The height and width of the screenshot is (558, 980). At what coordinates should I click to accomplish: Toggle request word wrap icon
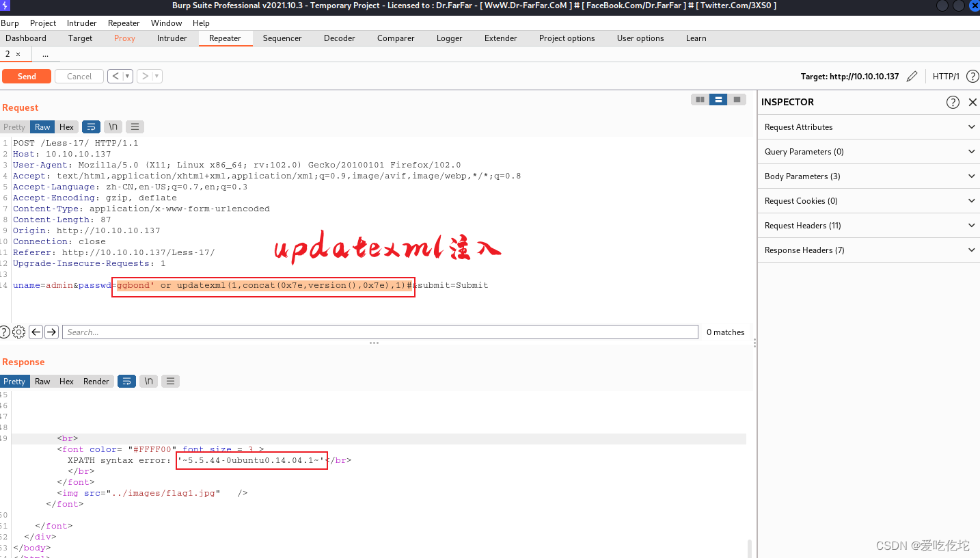point(91,127)
